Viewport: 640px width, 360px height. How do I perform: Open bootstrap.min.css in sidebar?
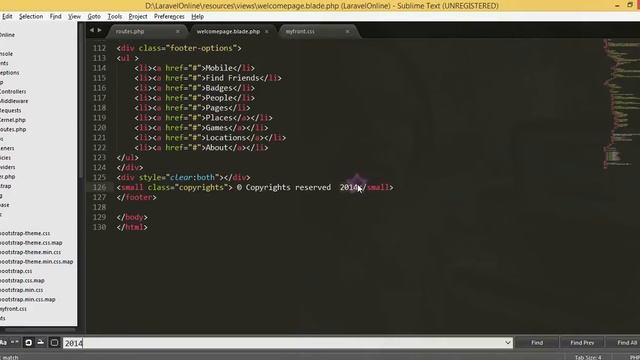[21, 290]
